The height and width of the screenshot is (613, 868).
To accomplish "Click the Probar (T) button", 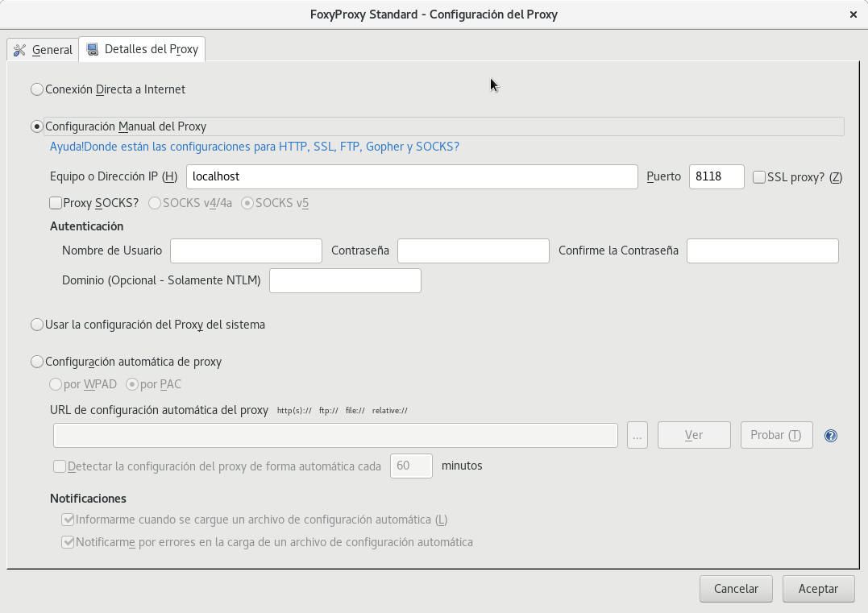I will point(776,436).
